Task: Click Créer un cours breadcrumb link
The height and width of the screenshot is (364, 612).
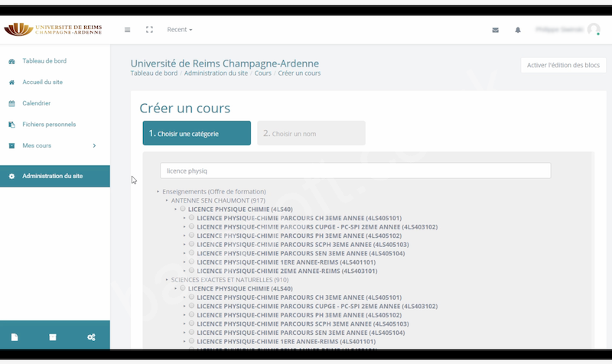Action: [299, 73]
